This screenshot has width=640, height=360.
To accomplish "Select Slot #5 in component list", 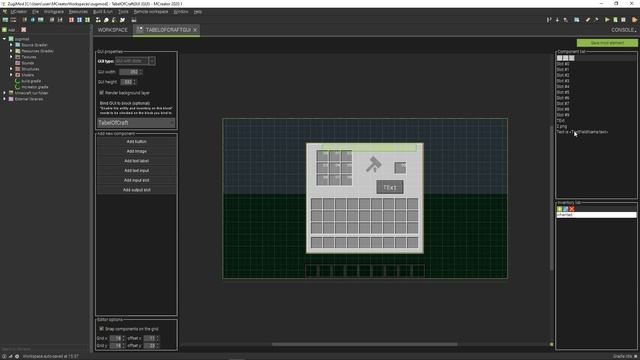I will pyautogui.click(x=563, y=92).
